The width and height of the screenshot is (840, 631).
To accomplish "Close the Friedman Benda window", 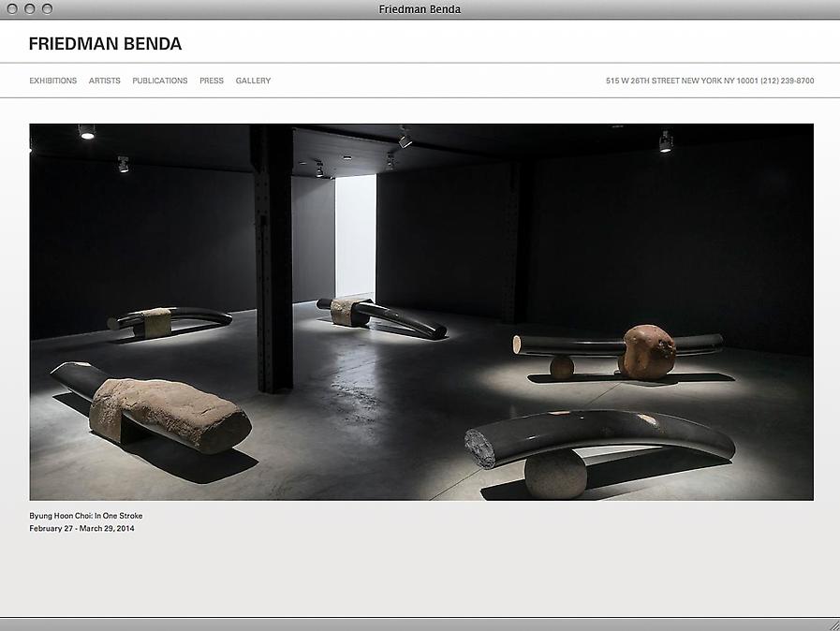I will (12, 8).
